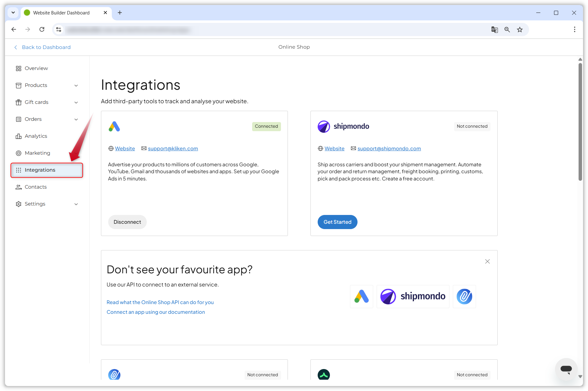Viewport: 588px width, 391px height.
Task: Click the browser zoom magnifier icon
Action: [x=507, y=29]
